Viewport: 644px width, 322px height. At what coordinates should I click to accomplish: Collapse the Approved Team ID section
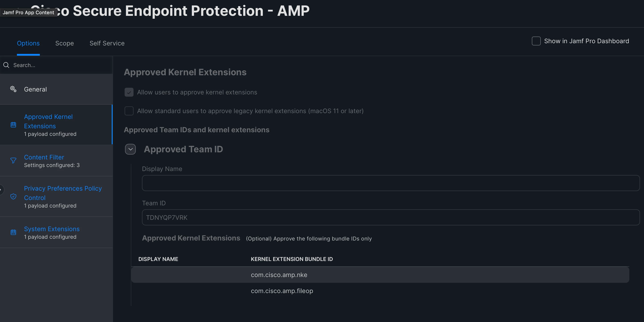click(x=130, y=149)
